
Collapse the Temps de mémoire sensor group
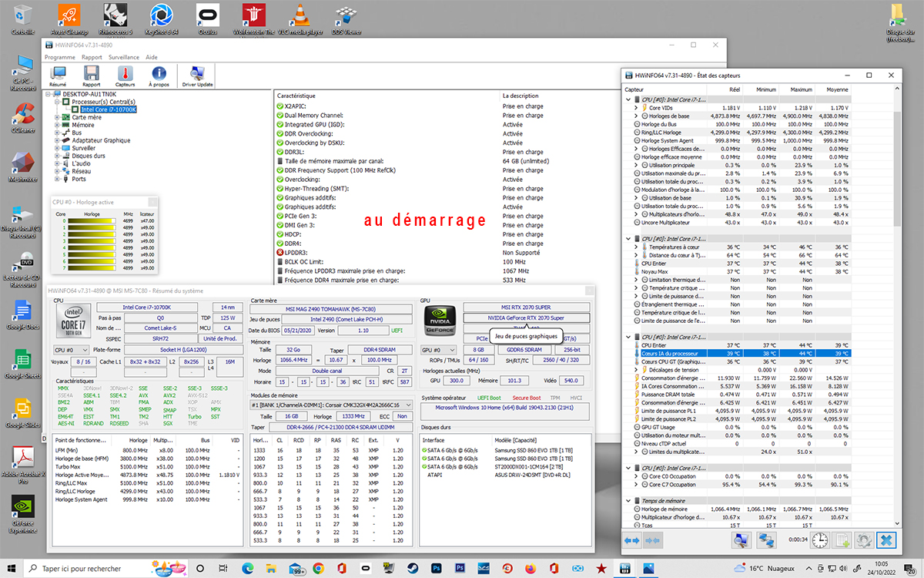pos(629,501)
